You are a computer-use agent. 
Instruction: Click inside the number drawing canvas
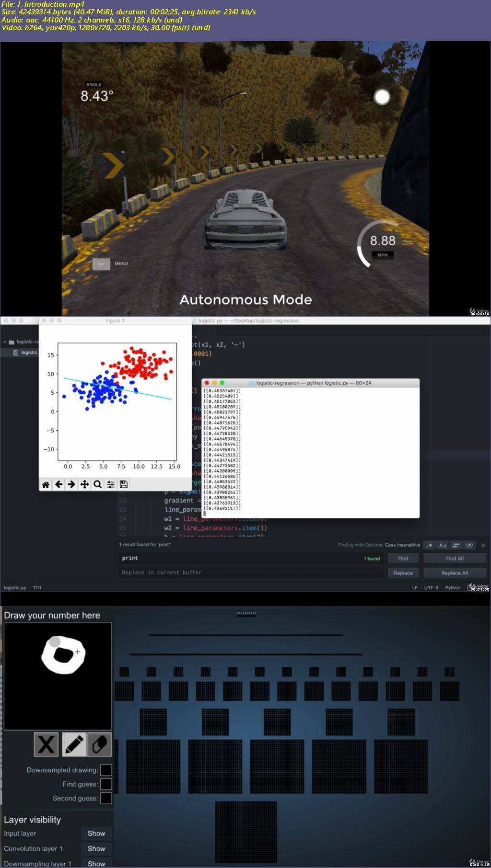(x=58, y=676)
